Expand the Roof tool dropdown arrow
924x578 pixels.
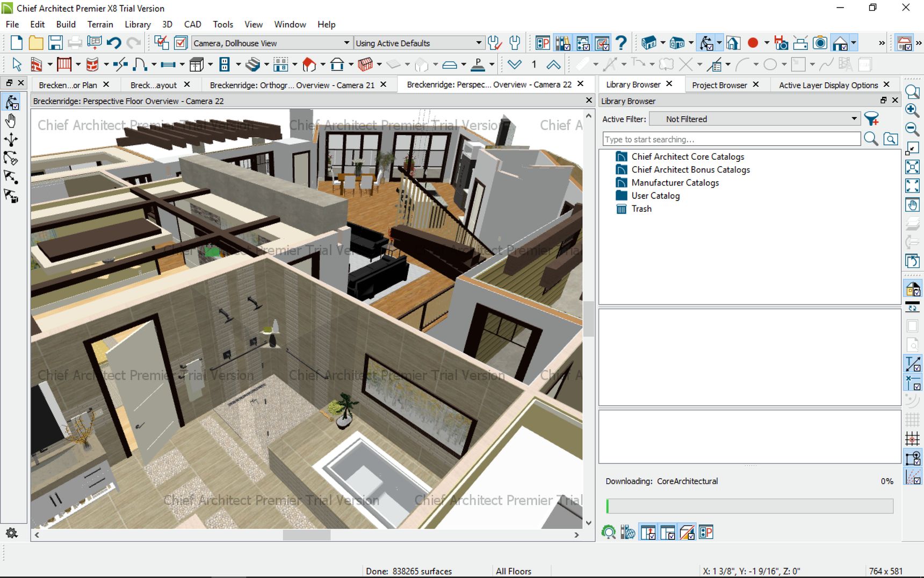click(323, 65)
